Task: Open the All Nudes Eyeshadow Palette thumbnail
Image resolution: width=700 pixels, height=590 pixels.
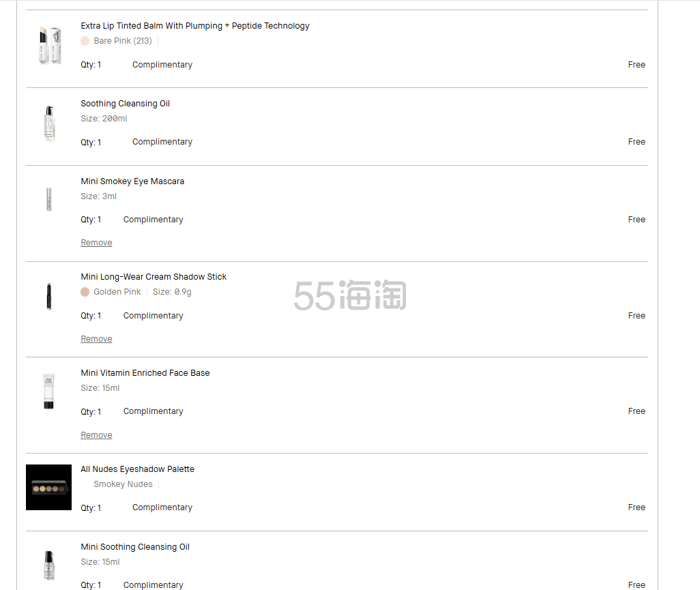Action: 48,488
